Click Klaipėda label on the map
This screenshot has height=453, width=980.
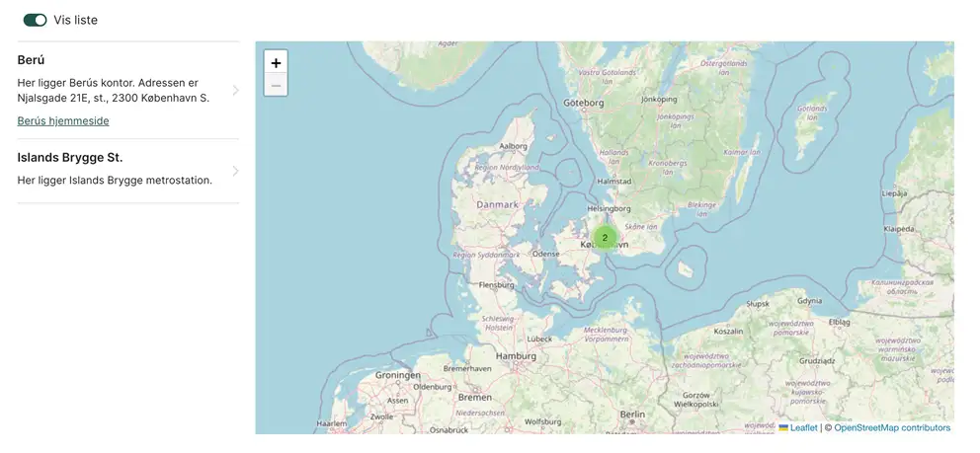click(899, 230)
